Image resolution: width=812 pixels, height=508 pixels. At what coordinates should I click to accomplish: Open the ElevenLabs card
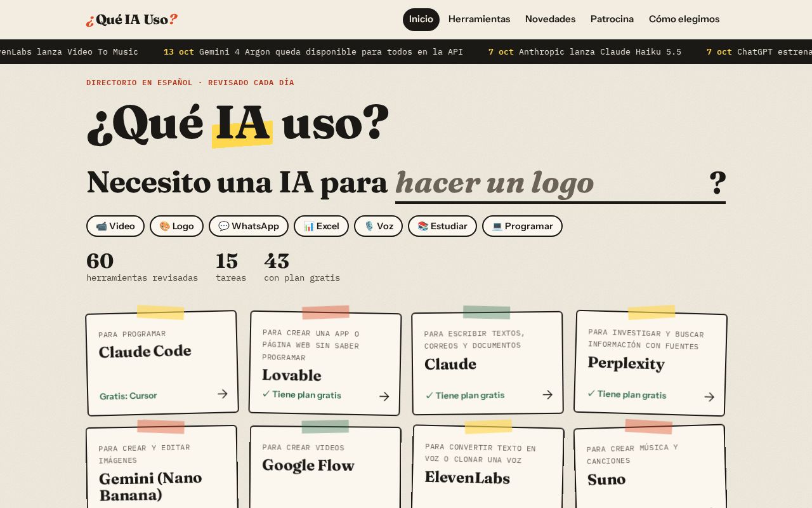click(x=488, y=467)
